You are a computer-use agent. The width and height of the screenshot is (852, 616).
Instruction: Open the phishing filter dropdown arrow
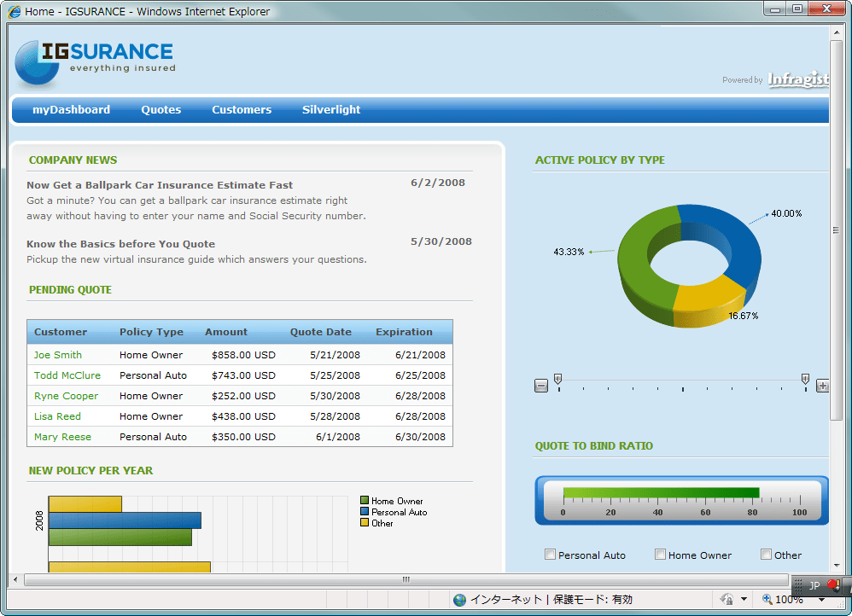point(744,600)
